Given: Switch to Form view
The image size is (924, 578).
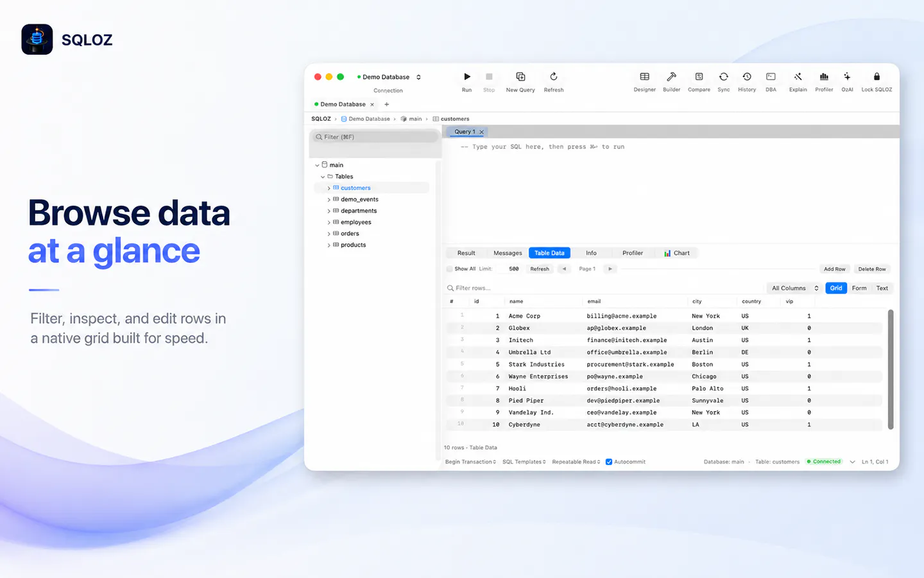Looking at the screenshot, I should pyautogui.click(x=859, y=288).
